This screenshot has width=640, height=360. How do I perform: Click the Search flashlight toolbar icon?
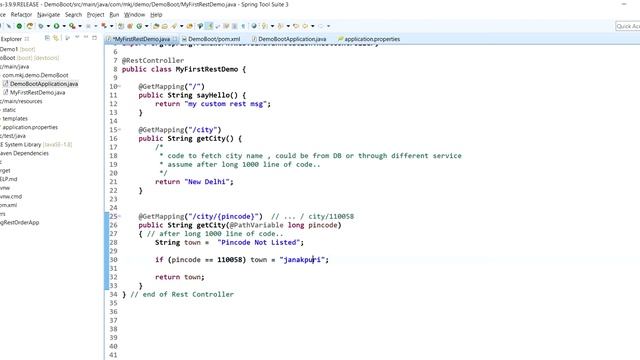[174, 26]
